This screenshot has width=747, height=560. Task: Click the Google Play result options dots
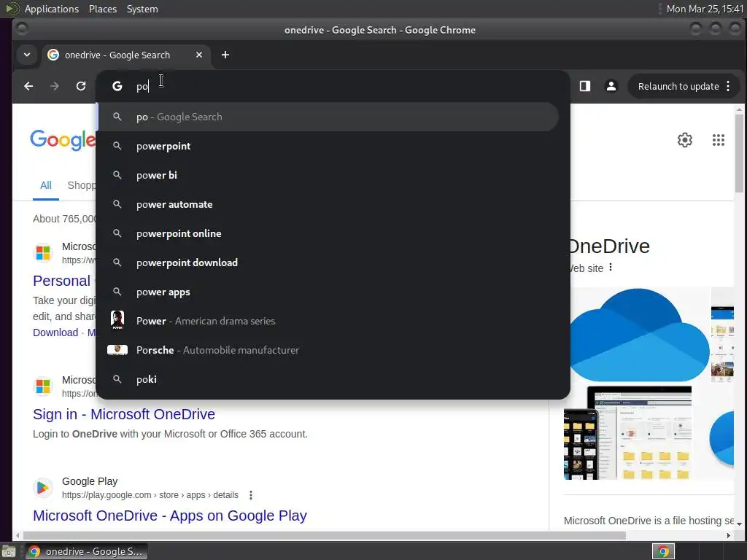pyautogui.click(x=251, y=495)
